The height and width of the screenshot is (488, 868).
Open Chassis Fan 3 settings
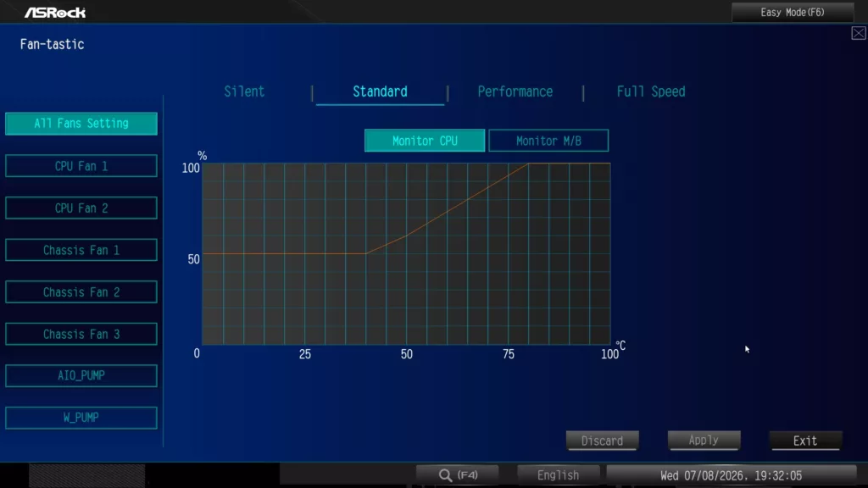[x=81, y=334]
